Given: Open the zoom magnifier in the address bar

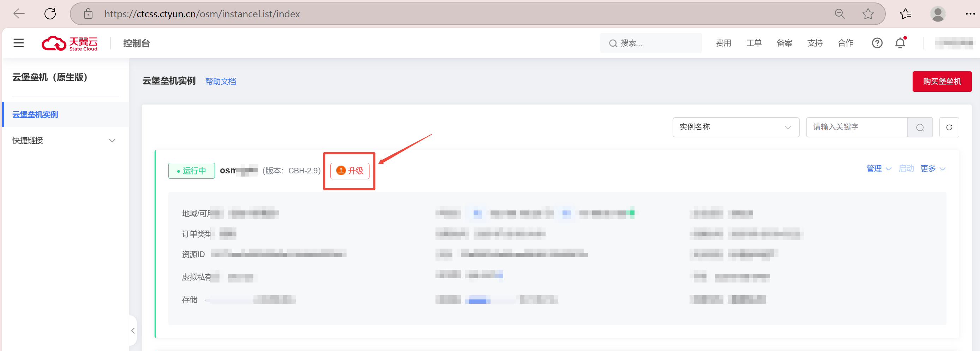Looking at the screenshot, I should [x=839, y=14].
